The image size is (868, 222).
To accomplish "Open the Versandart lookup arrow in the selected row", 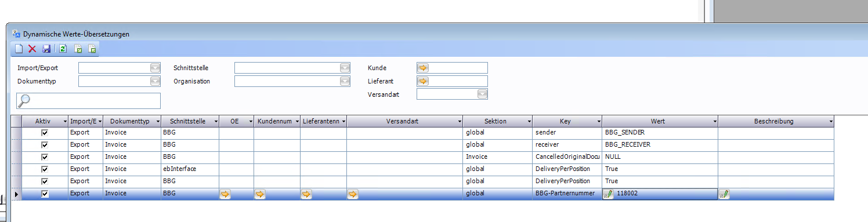I will coord(353,194).
